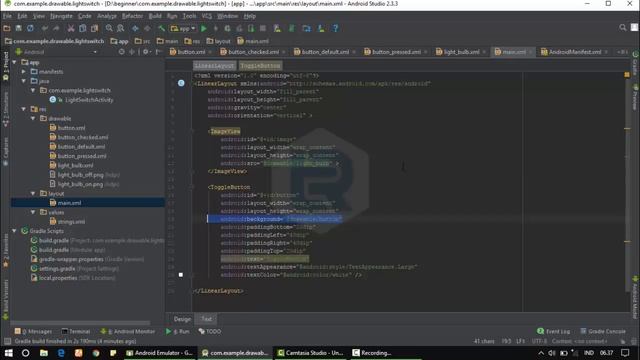The height and width of the screenshot is (360, 640).
Task: Switch to Camtasia Studio taskbar window
Action: pyautogui.click(x=311, y=353)
